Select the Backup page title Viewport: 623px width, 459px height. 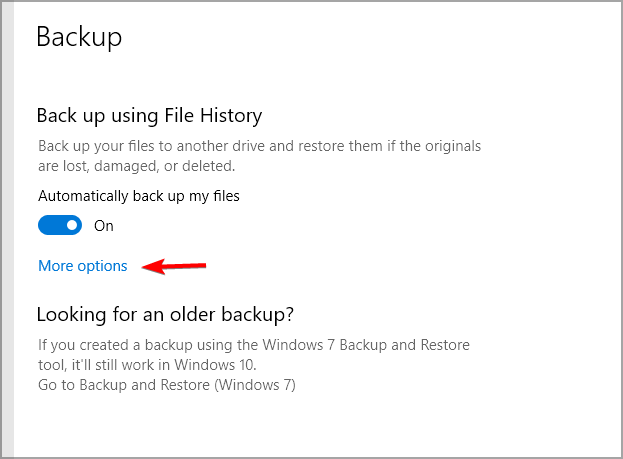pyautogui.click(x=79, y=38)
